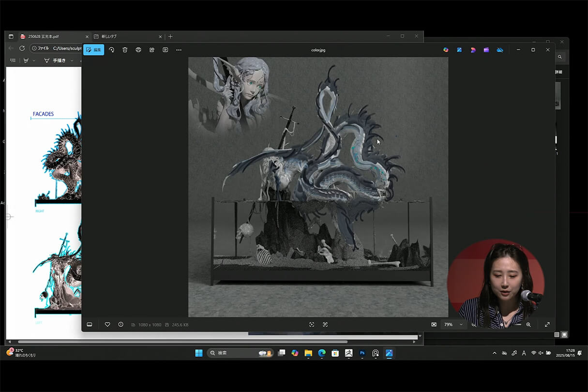Toggle the filmstrip view icon

(90, 324)
